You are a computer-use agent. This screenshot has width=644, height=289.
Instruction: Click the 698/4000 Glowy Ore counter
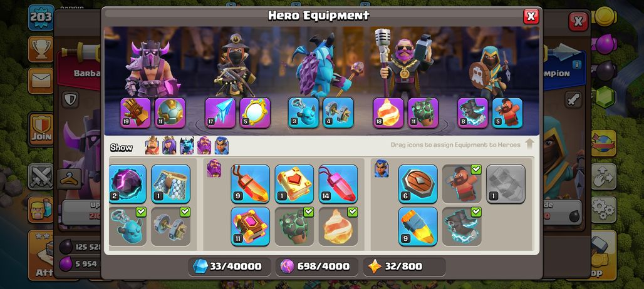tap(316, 266)
